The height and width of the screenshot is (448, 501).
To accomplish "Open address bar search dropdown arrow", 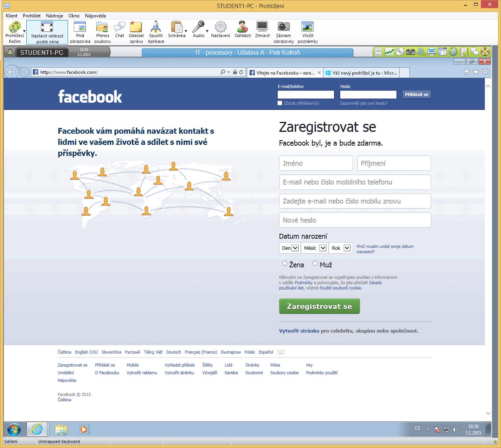I will click(228, 72).
